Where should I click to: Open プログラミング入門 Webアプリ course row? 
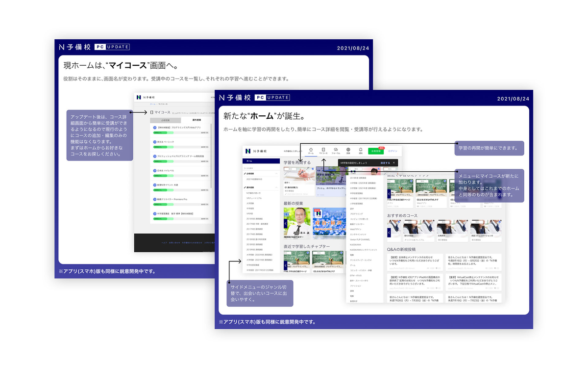tap(180, 130)
